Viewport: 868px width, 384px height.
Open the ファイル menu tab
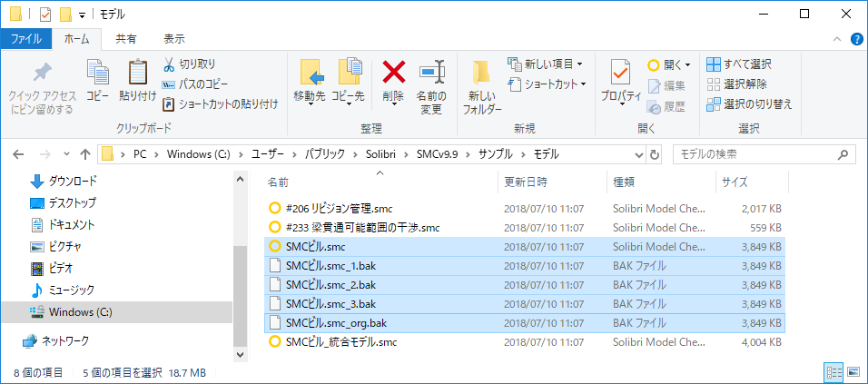(26, 39)
